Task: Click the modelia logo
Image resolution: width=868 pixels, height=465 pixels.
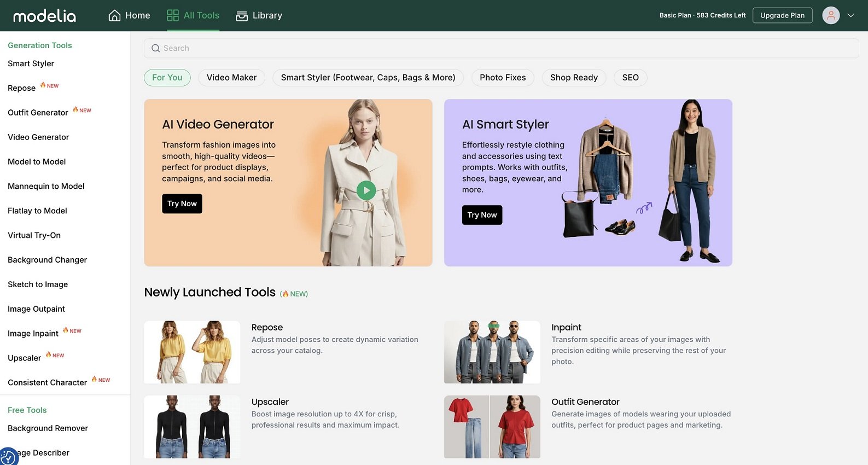Action: tap(44, 15)
